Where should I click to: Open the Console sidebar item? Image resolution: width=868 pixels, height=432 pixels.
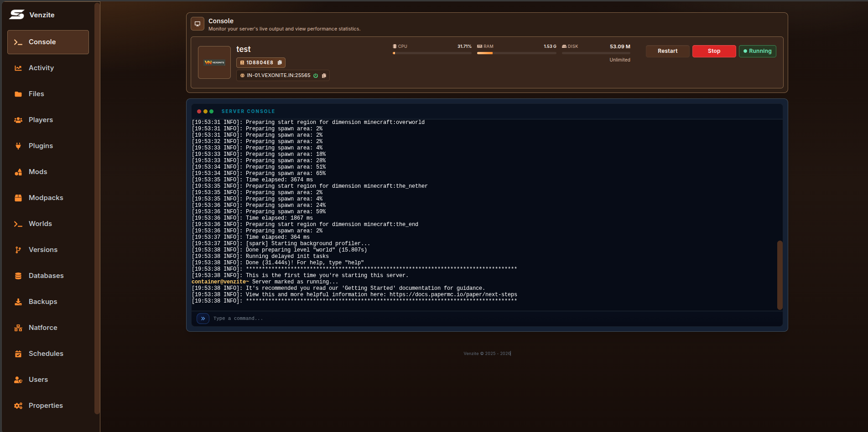click(48, 42)
